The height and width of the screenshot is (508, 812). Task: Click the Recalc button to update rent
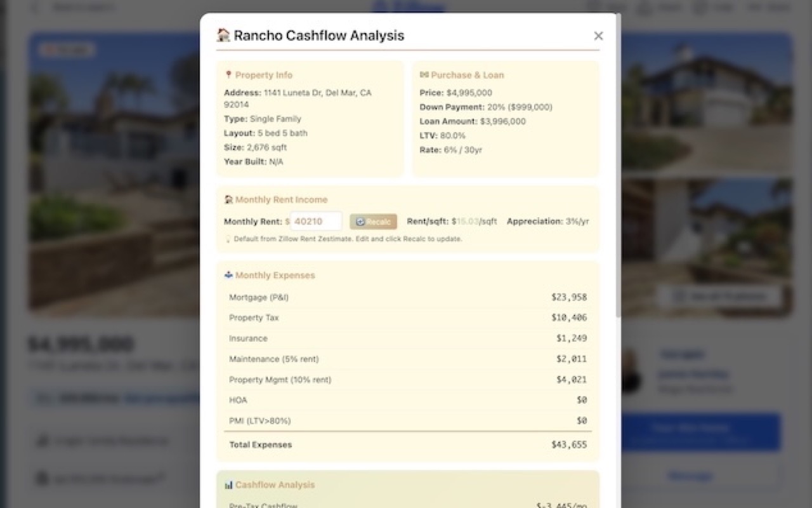373,221
